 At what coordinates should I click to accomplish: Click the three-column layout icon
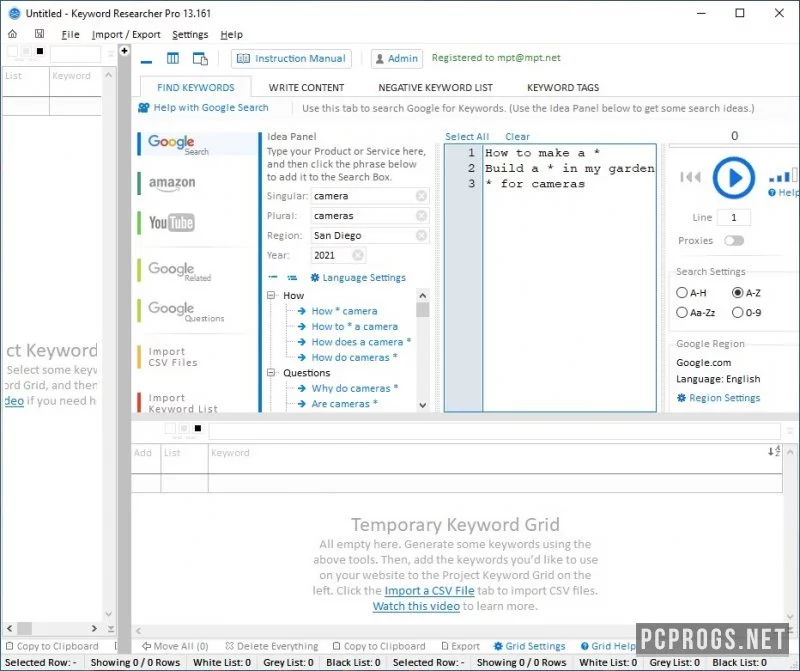173,58
